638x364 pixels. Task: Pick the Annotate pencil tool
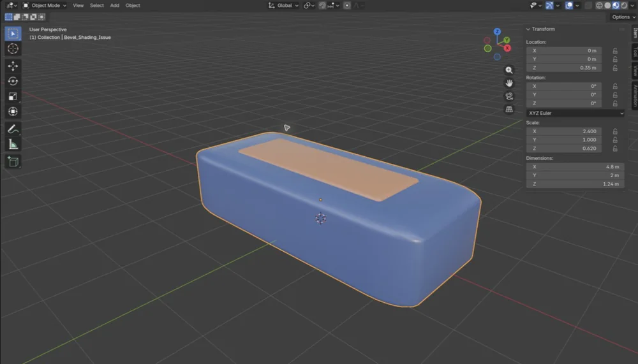(13, 129)
